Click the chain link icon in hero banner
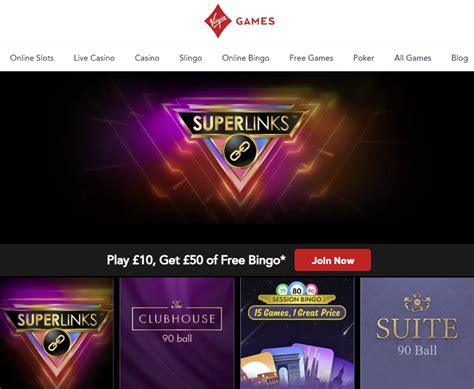 coord(239,153)
